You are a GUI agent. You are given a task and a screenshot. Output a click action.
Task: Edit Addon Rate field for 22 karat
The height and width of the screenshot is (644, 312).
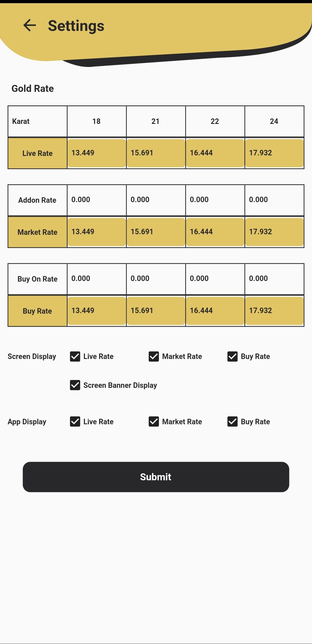[215, 200]
